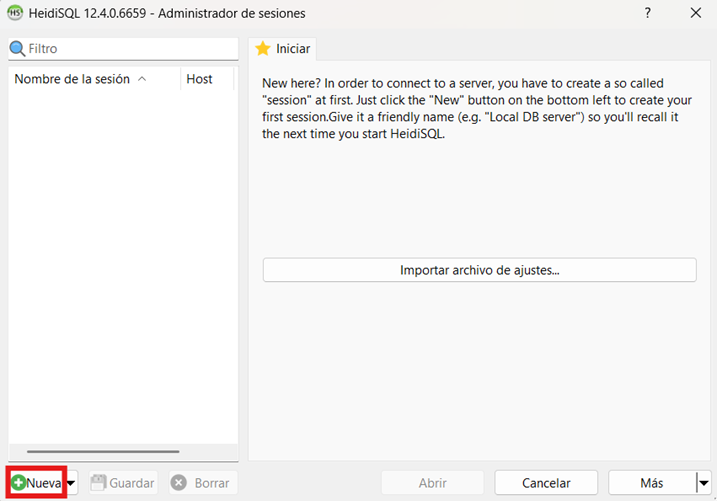The image size is (717, 501).
Task: Click the Borrar button
Action: point(203,483)
